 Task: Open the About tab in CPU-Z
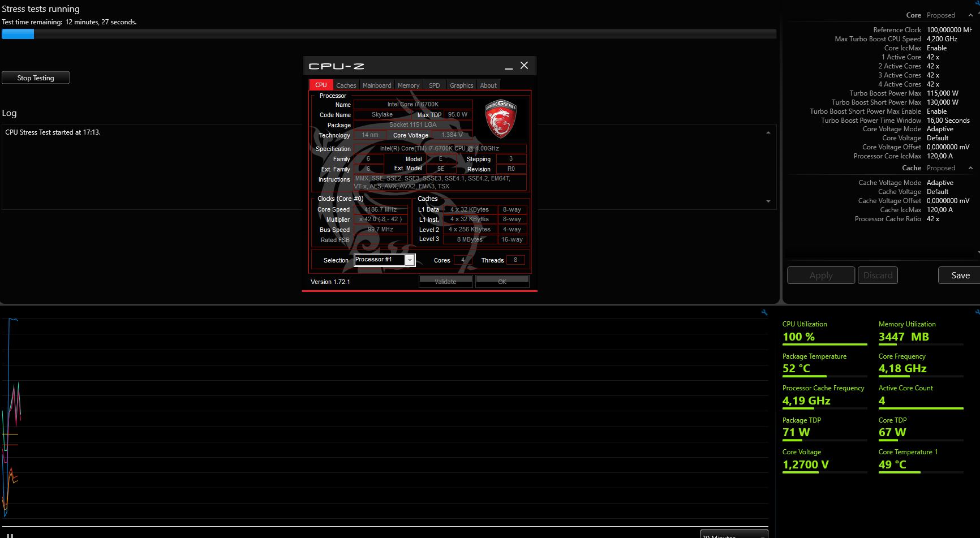(488, 85)
